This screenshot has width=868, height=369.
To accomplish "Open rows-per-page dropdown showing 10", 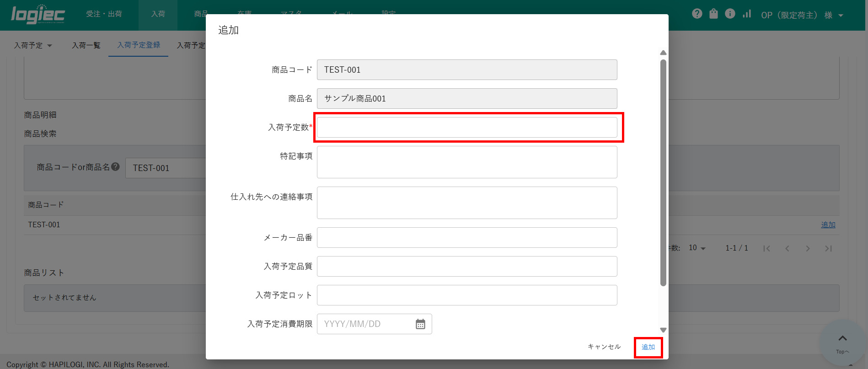I will (697, 248).
